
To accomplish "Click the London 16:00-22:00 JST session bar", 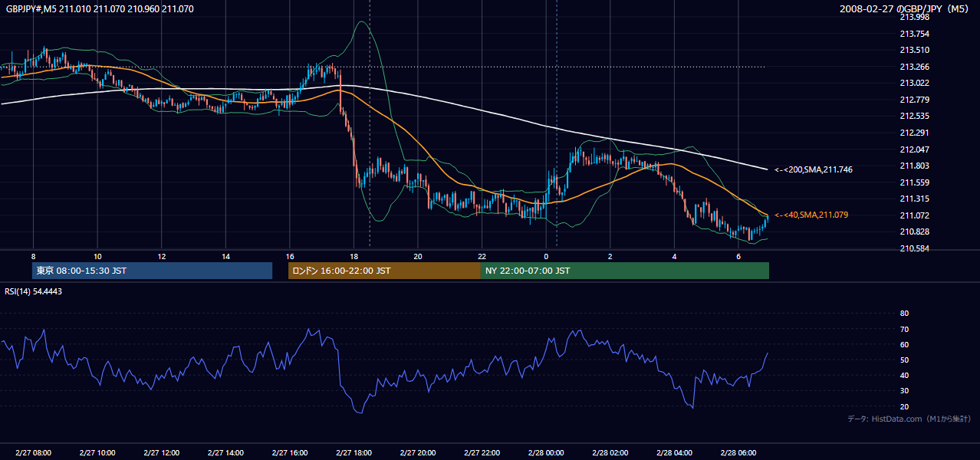I will pyautogui.click(x=384, y=271).
